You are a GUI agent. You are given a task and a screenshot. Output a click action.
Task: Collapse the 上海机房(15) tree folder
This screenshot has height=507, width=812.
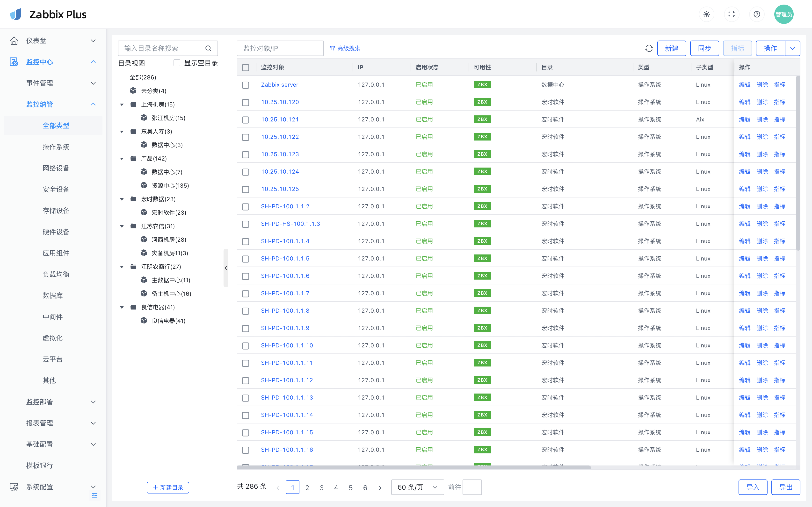pos(122,105)
